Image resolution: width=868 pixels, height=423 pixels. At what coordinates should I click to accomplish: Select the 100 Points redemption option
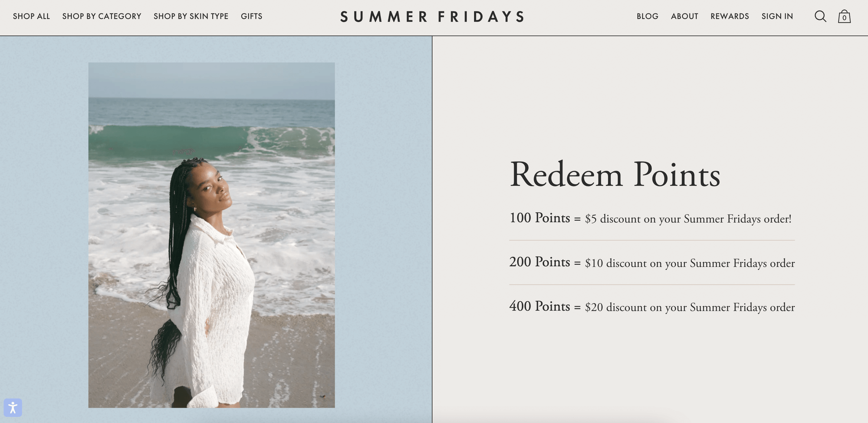tap(651, 218)
